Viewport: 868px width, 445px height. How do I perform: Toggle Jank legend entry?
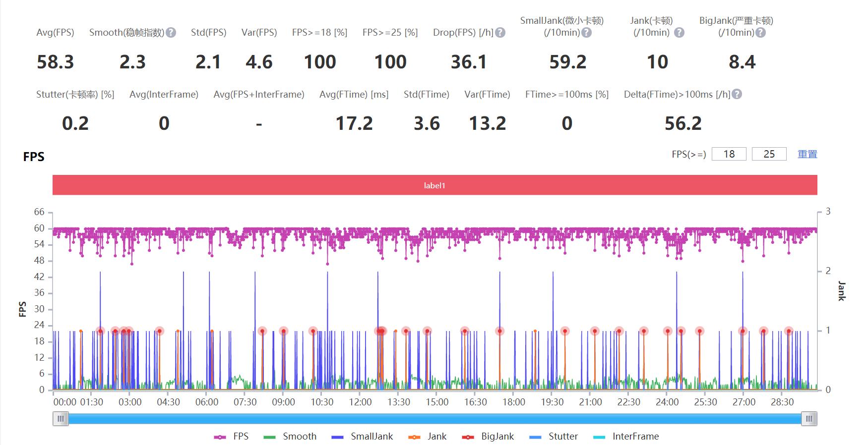coord(428,437)
